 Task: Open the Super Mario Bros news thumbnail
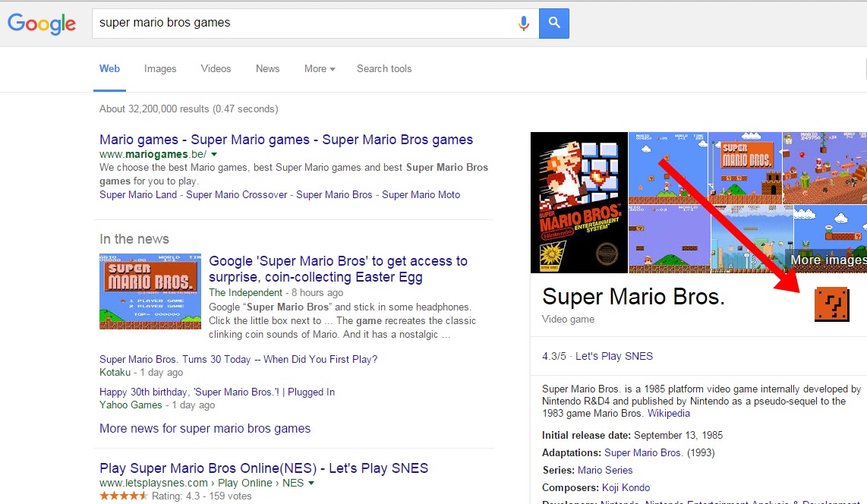click(150, 291)
